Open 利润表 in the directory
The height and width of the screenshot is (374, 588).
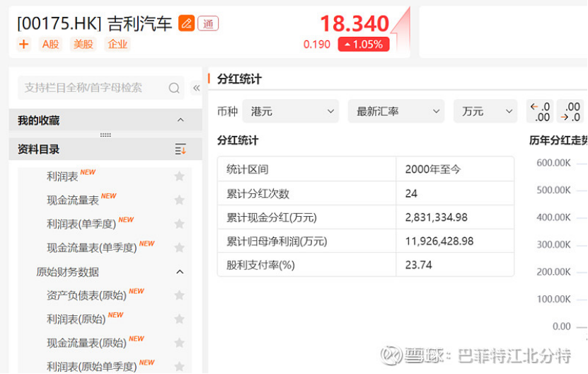click(x=62, y=176)
